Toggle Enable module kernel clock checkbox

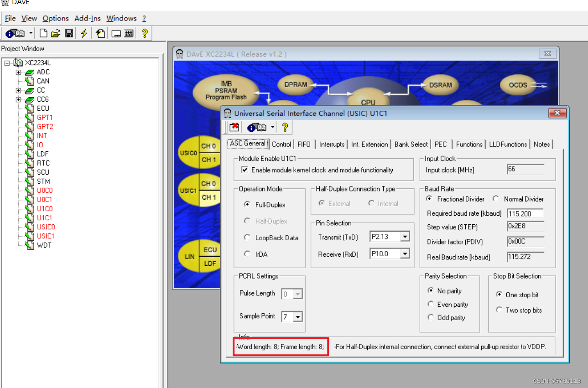tap(245, 170)
